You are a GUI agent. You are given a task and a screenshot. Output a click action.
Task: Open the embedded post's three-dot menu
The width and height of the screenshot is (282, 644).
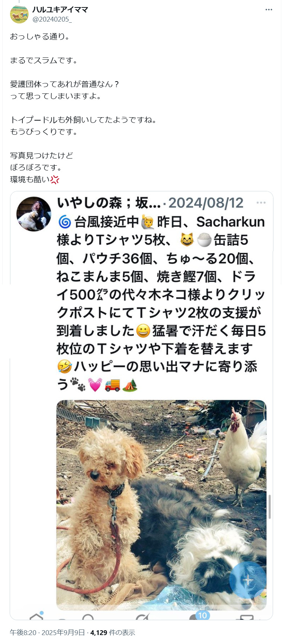(x=261, y=203)
